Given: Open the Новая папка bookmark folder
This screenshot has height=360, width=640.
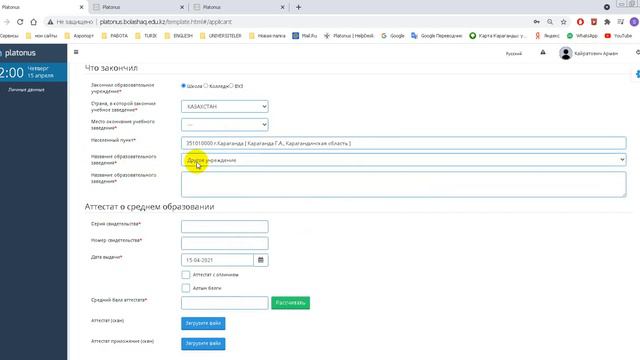Looking at the screenshot, I should coord(267,36).
